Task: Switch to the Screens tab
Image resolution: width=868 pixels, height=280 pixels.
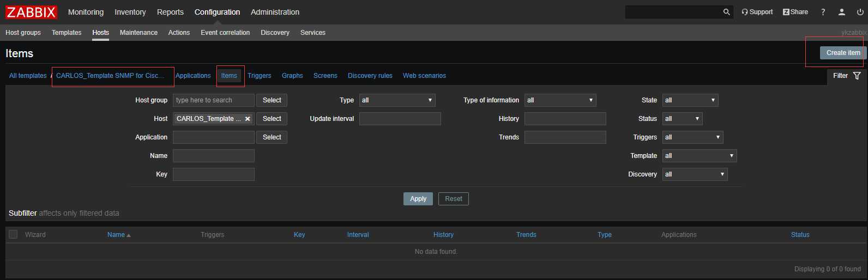Action: tap(325, 76)
